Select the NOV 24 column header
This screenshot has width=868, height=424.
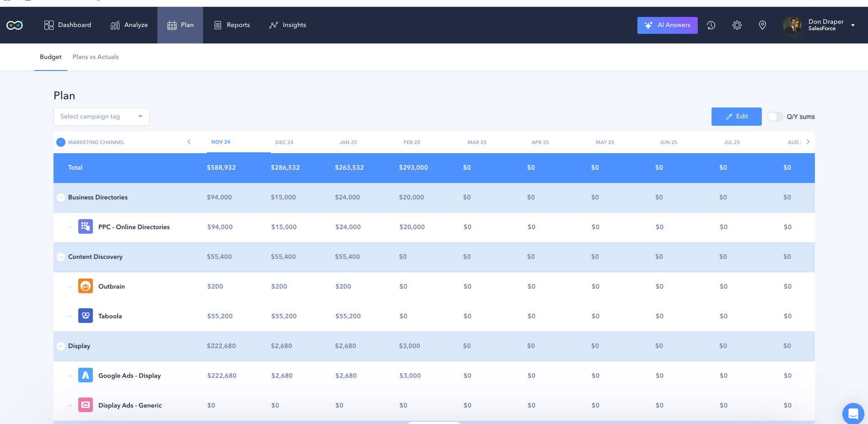click(x=221, y=142)
